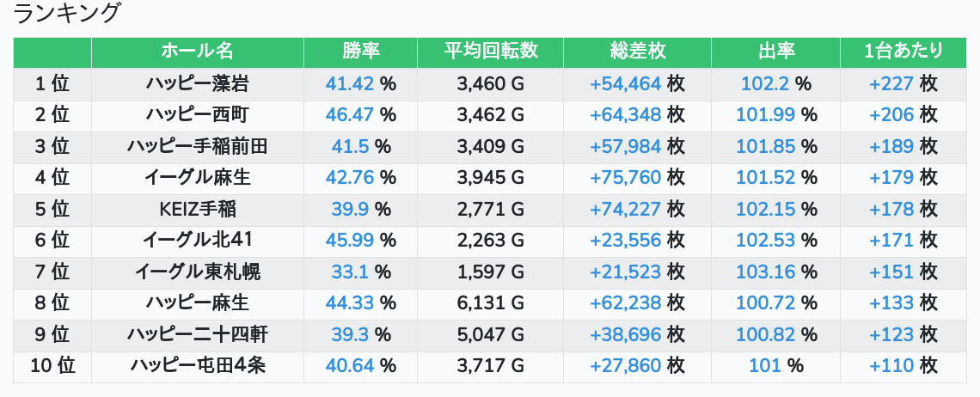
Task: Click the 出率 column header
Action: [775, 52]
